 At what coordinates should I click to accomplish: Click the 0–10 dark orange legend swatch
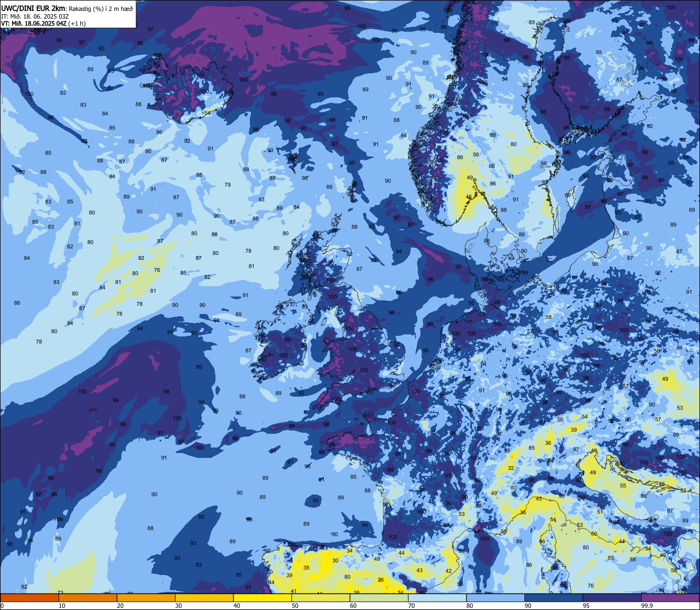tap(29, 598)
